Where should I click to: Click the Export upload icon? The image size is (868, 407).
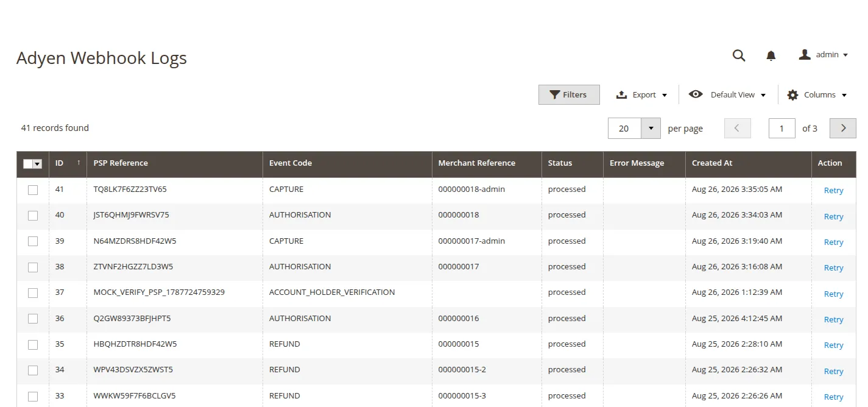click(x=621, y=94)
